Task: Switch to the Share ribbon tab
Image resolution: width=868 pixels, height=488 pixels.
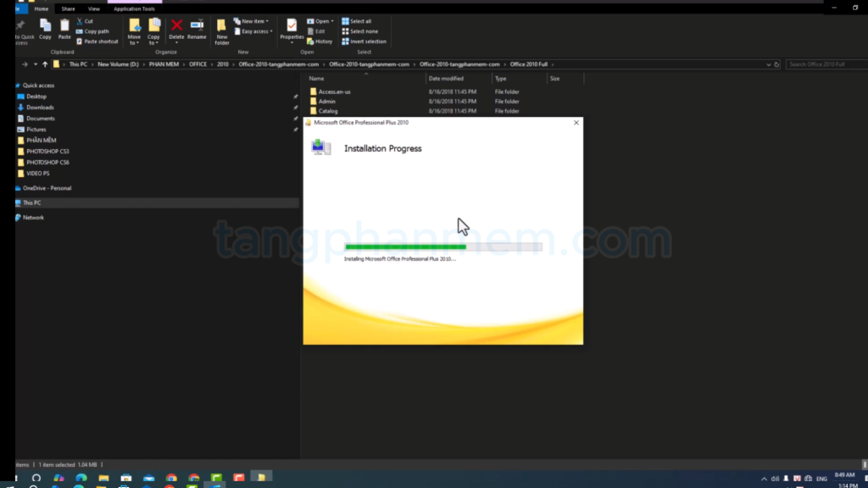Action: [x=68, y=8]
